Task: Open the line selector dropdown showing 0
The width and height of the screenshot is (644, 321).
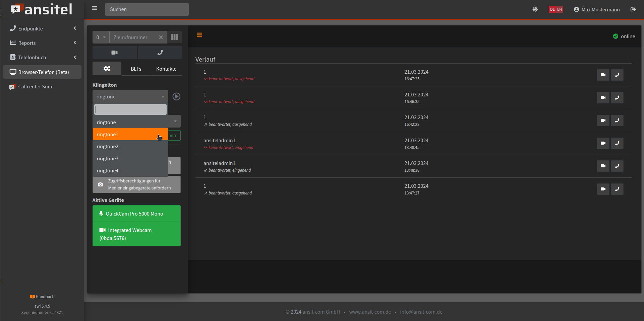Action: pyautogui.click(x=101, y=37)
